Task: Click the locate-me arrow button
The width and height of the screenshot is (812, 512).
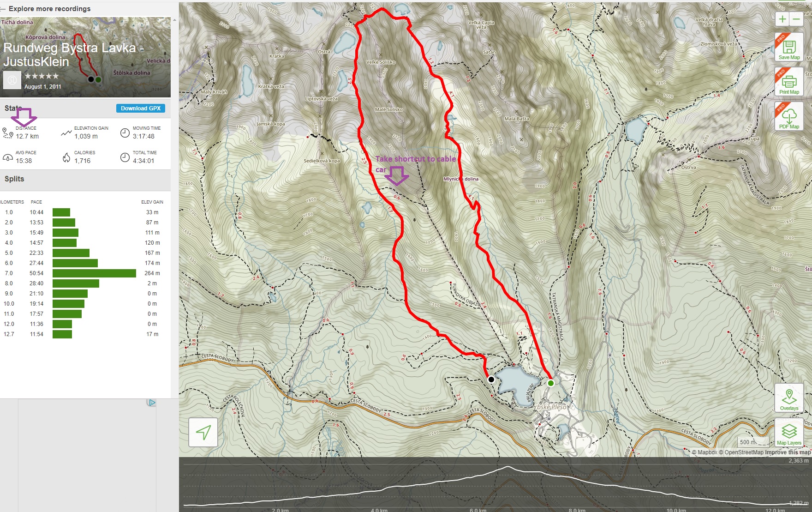Action: (203, 432)
